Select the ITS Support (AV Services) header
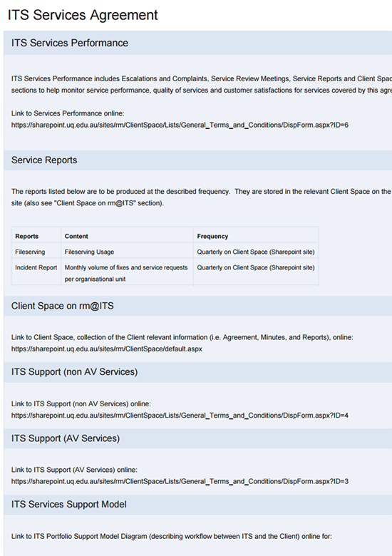This screenshot has width=392, height=556. (197, 438)
